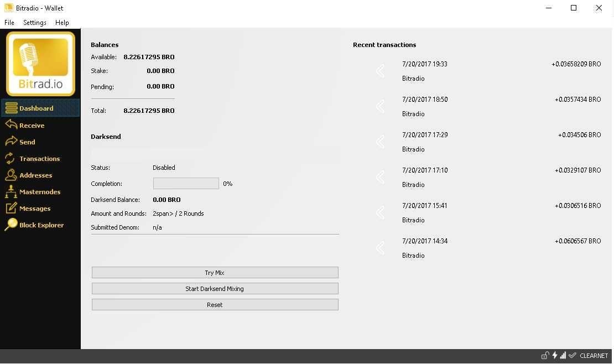
Task: Click the Addresses person icon
Action: [x=11, y=175]
